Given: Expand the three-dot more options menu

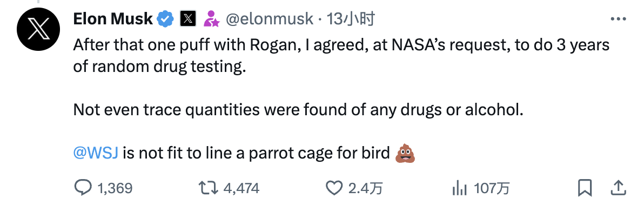Looking at the screenshot, I should 618,19.
